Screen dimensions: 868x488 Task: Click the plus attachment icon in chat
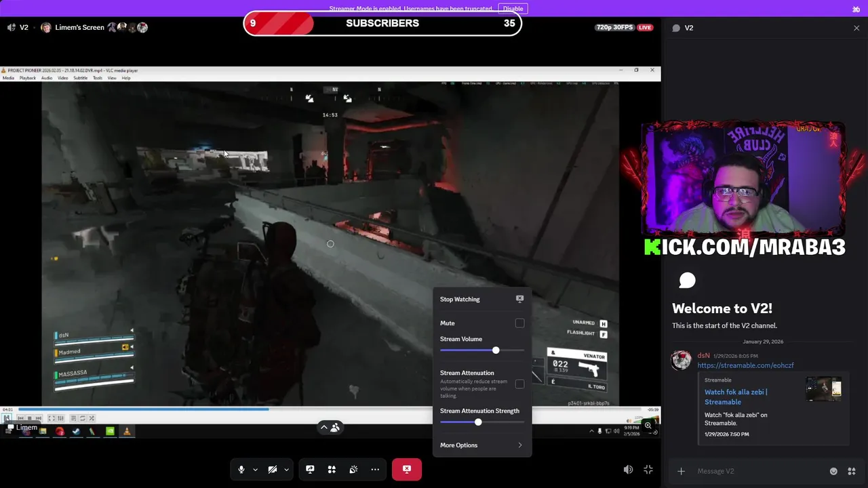point(681,471)
